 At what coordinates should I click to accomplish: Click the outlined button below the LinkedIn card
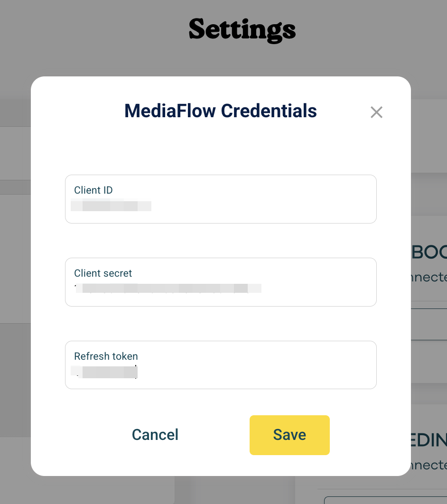tap(384, 500)
